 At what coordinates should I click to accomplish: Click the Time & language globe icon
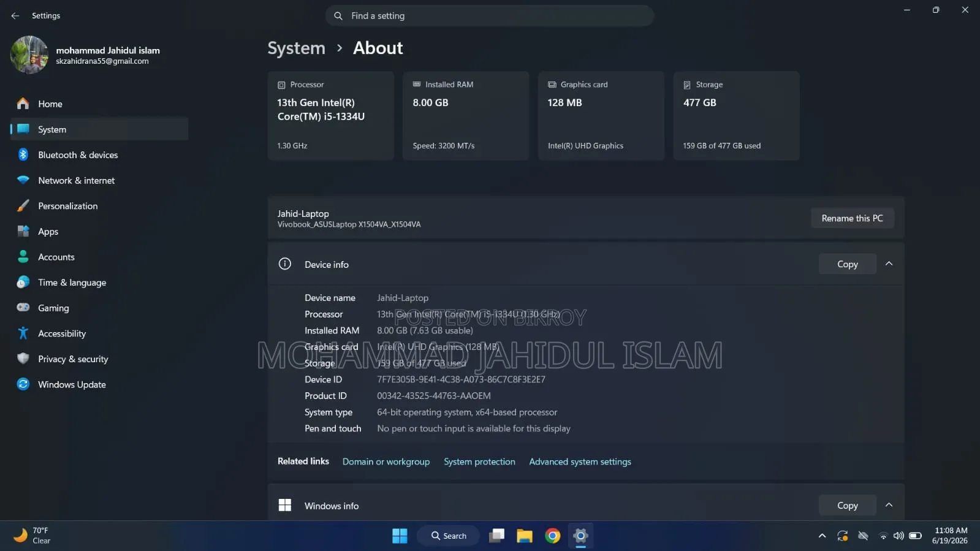click(23, 282)
